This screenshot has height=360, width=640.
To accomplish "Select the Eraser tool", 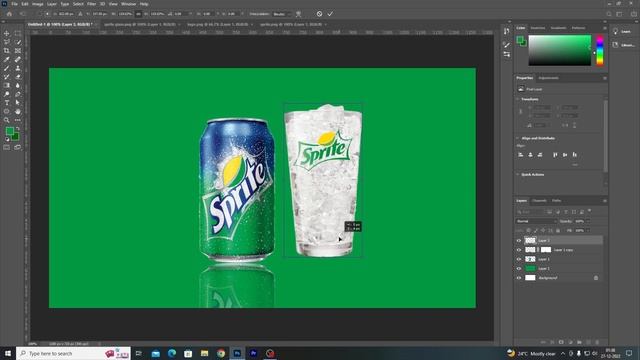I will click(18, 77).
